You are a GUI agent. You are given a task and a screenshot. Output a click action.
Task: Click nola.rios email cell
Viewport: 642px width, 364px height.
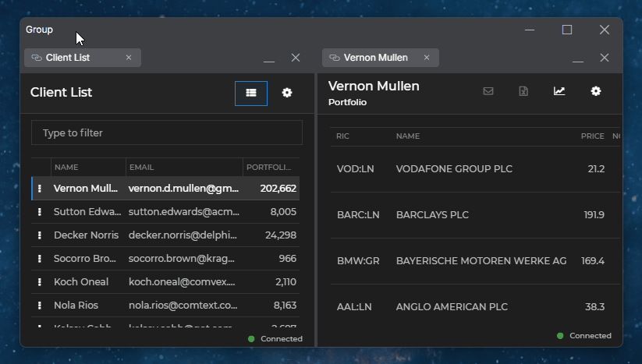pos(183,305)
